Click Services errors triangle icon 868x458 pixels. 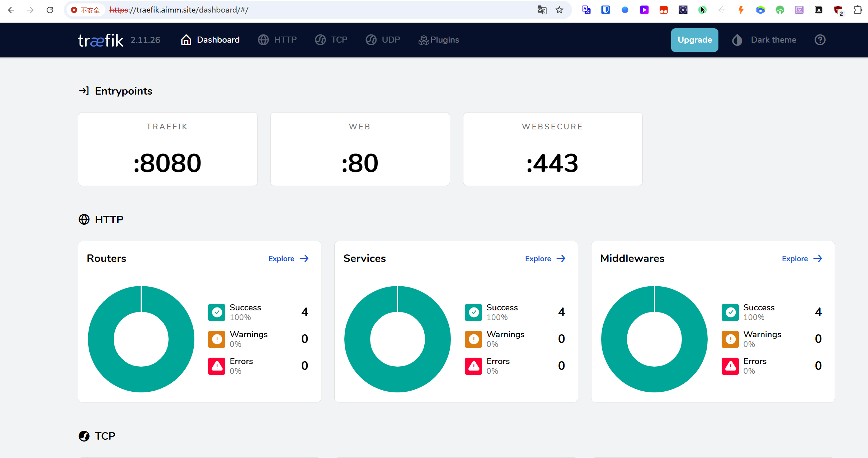pyautogui.click(x=473, y=366)
